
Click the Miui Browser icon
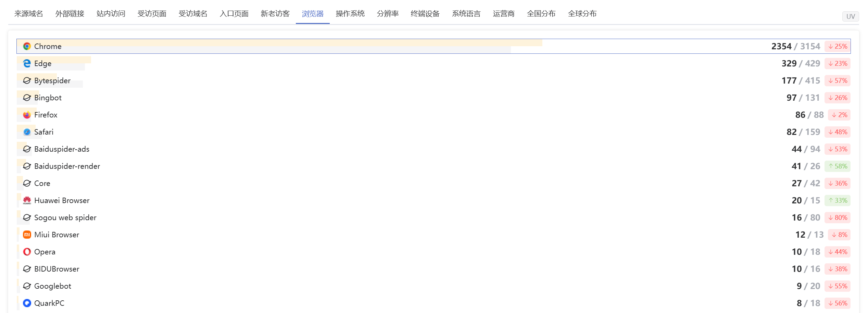tap(27, 235)
